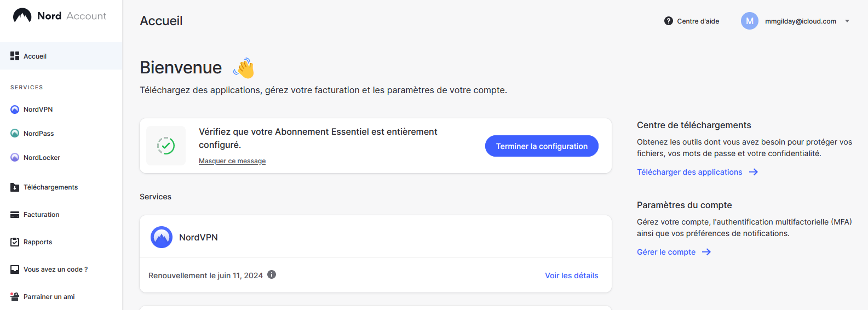Open Voir les détails for NordVPN

pyautogui.click(x=571, y=275)
